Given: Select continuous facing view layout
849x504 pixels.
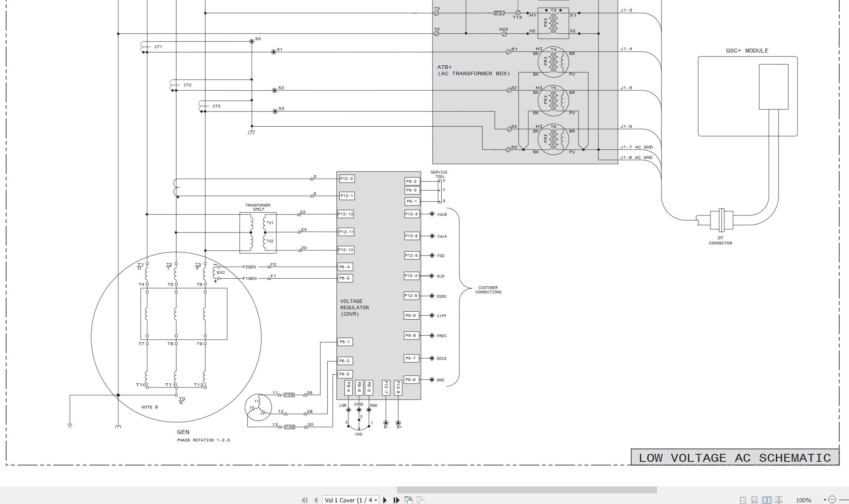Looking at the screenshot, I should pos(779,500).
